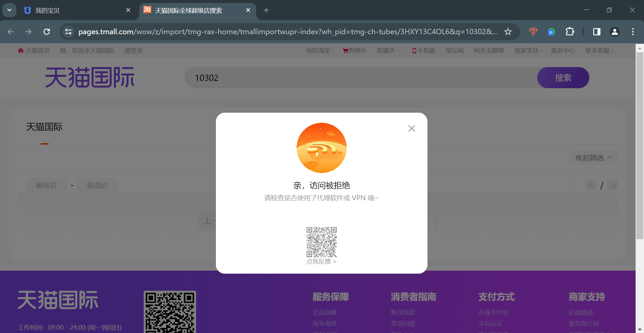Close the access denied popup dialog
The image size is (644, 333).
[x=411, y=128]
